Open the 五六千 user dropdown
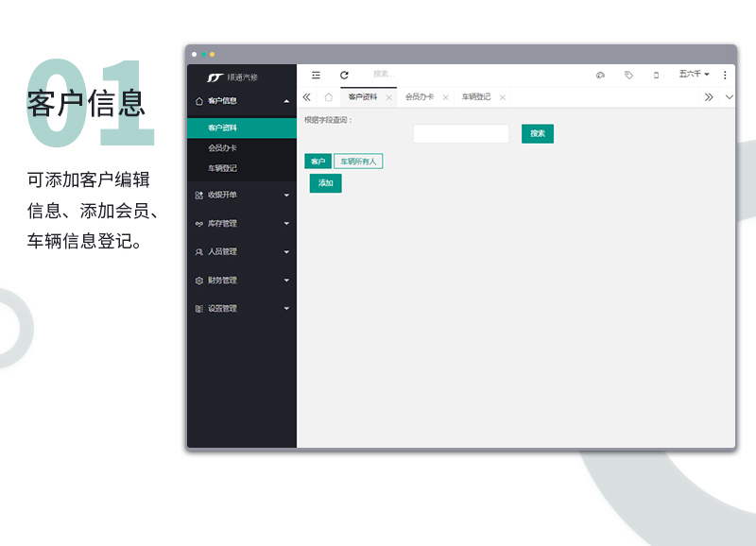Screen dimensions: 756x546 coord(695,74)
